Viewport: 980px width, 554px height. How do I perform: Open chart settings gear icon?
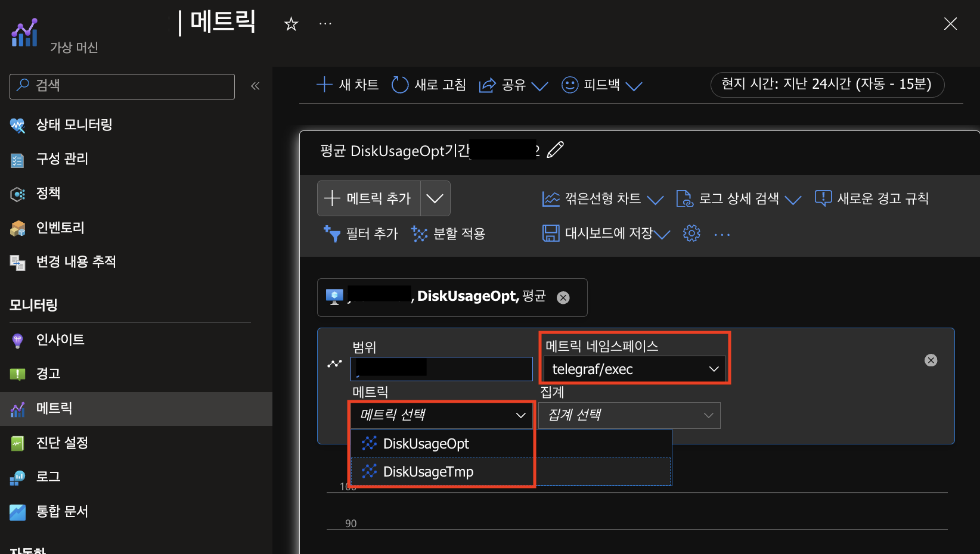tap(691, 233)
